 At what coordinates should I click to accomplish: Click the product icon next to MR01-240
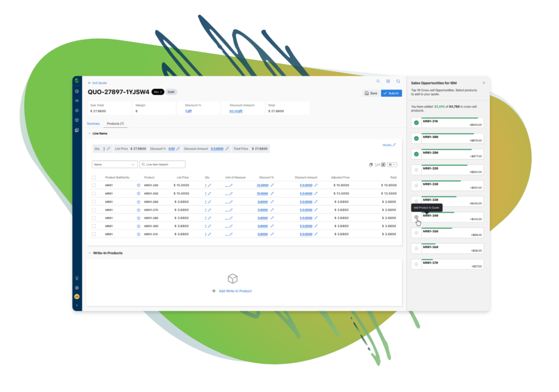coord(138,185)
